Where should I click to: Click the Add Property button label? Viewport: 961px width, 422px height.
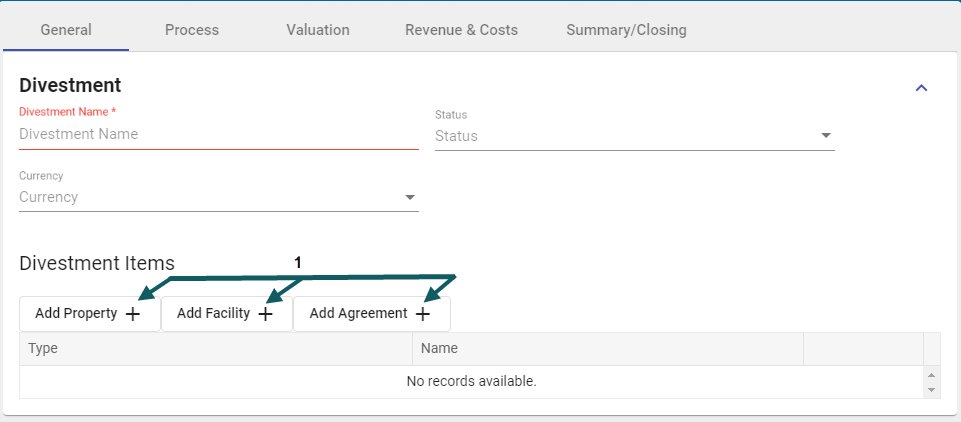pos(76,314)
